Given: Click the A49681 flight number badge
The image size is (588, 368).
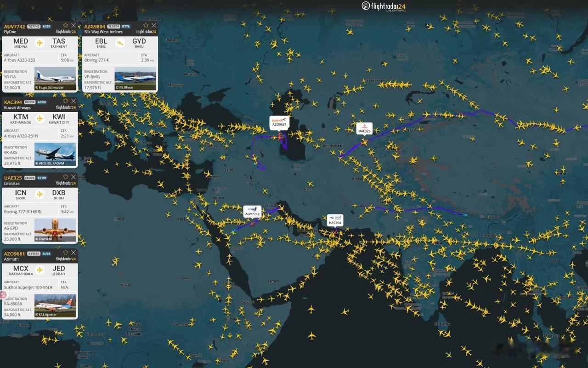Looking at the screenshot, I should coord(34,253).
